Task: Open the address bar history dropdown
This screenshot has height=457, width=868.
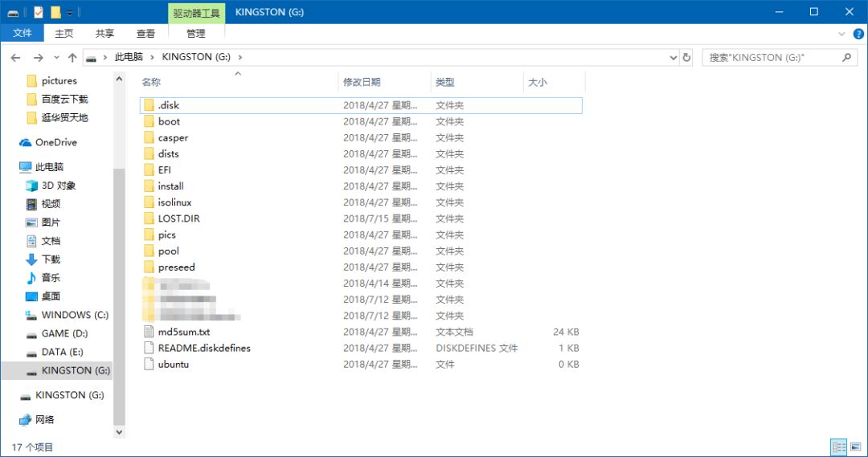Action: (673, 58)
